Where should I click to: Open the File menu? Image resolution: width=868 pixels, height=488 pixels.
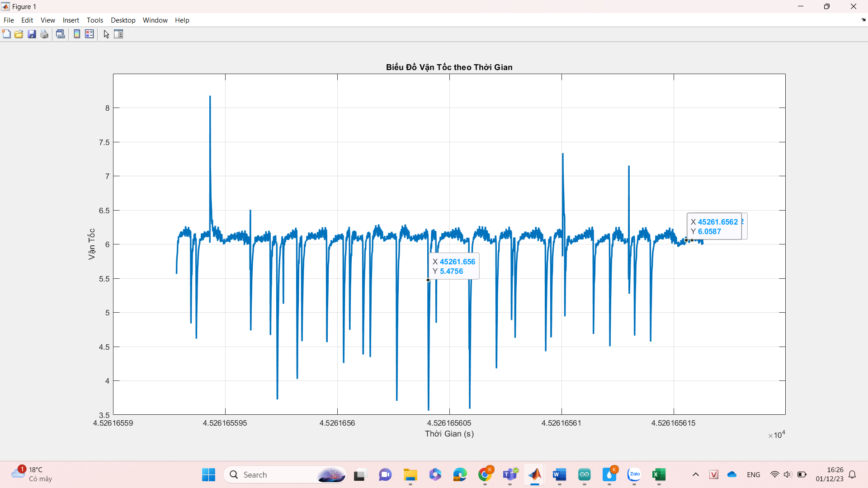click(9, 20)
